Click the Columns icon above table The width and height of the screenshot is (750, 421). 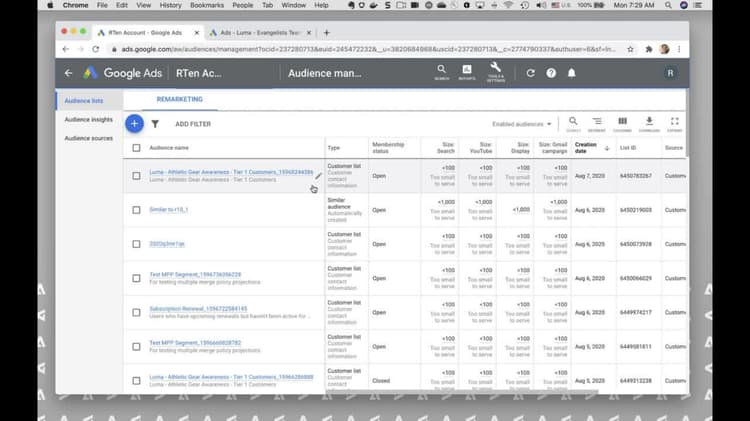click(x=622, y=124)
